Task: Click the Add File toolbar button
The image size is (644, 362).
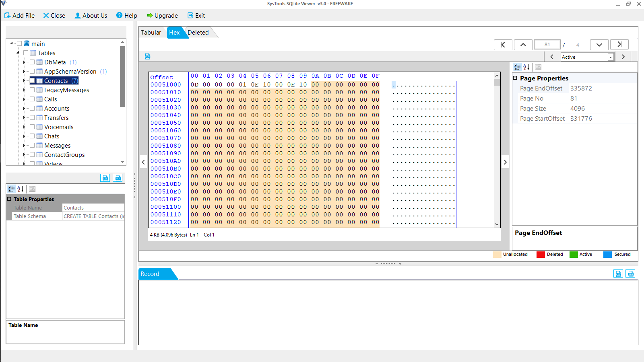Action: point(19,16)
